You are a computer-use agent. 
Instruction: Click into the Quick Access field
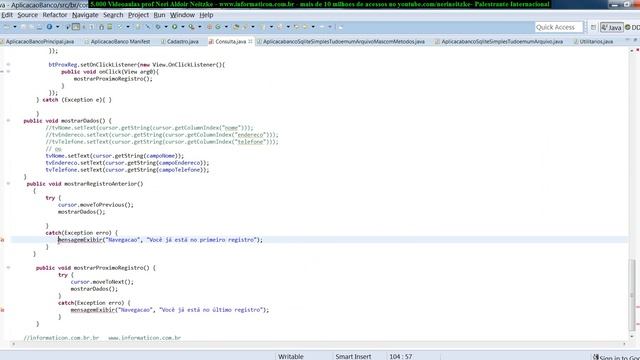(x=558, y=27)
